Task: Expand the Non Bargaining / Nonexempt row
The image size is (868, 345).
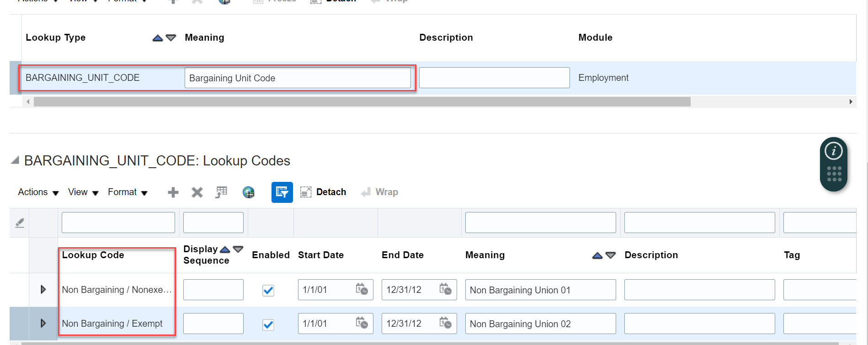Action: coord(43,289)
